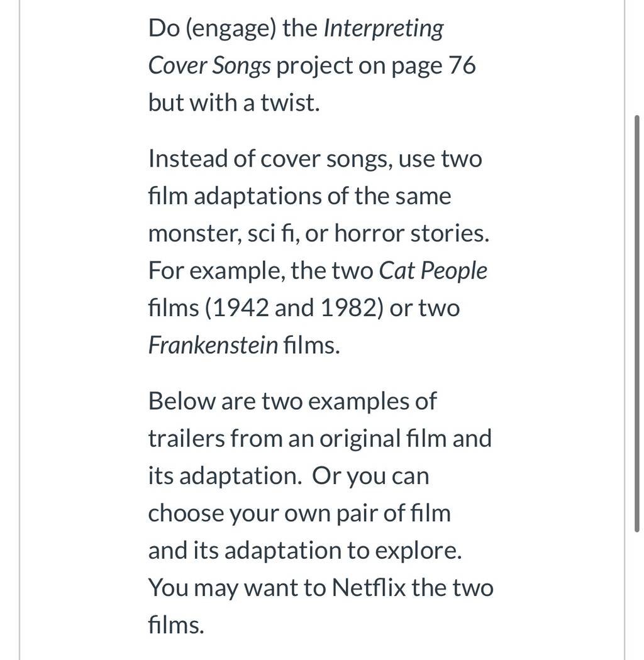Click the 'For example, the two' text
Screen dimensions: 644x660
(261, 271)
